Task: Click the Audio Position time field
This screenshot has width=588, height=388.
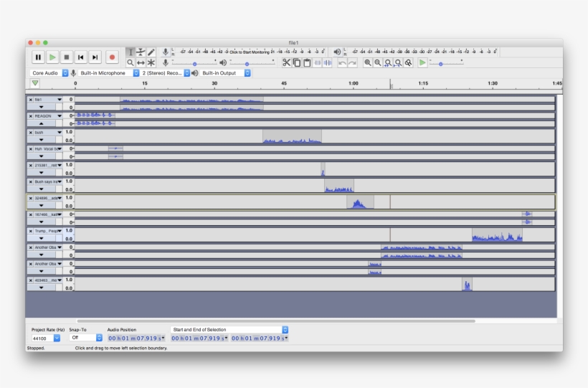Action: coord(136,338)
